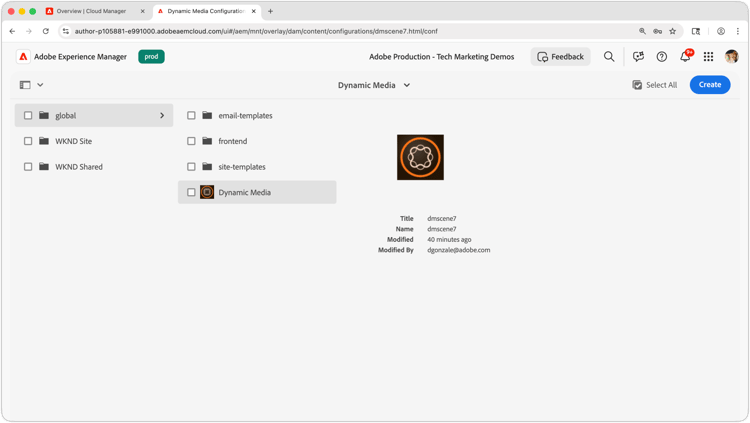Open the Solutions grid switcher icon
This screenshot has width=750, height=423.
(x=708, y=56)
